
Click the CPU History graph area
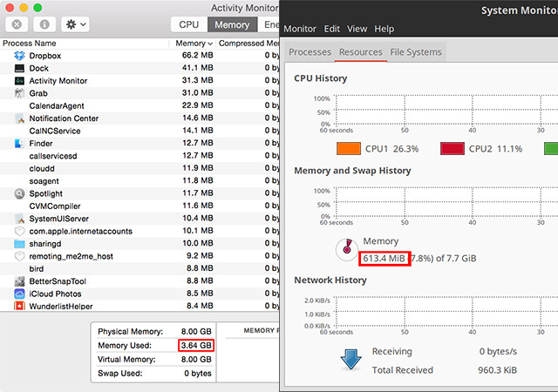(x=446, y=110)
